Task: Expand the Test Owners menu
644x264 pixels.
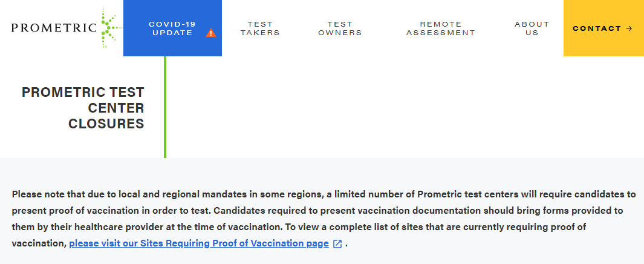Action: [340, 28]
